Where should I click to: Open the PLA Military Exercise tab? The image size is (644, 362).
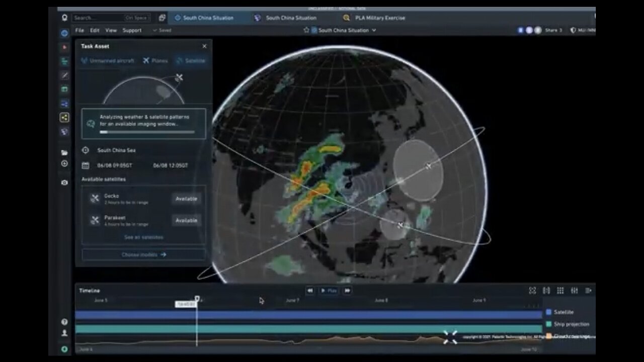pyautogui.click(x=380, y=18)
